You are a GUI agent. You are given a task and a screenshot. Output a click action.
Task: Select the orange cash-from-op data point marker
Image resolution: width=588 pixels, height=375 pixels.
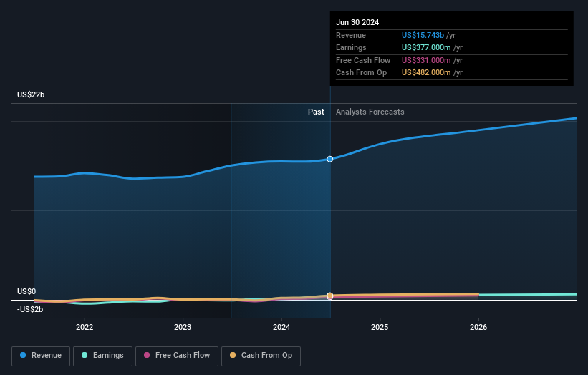[x=330, y=296]
